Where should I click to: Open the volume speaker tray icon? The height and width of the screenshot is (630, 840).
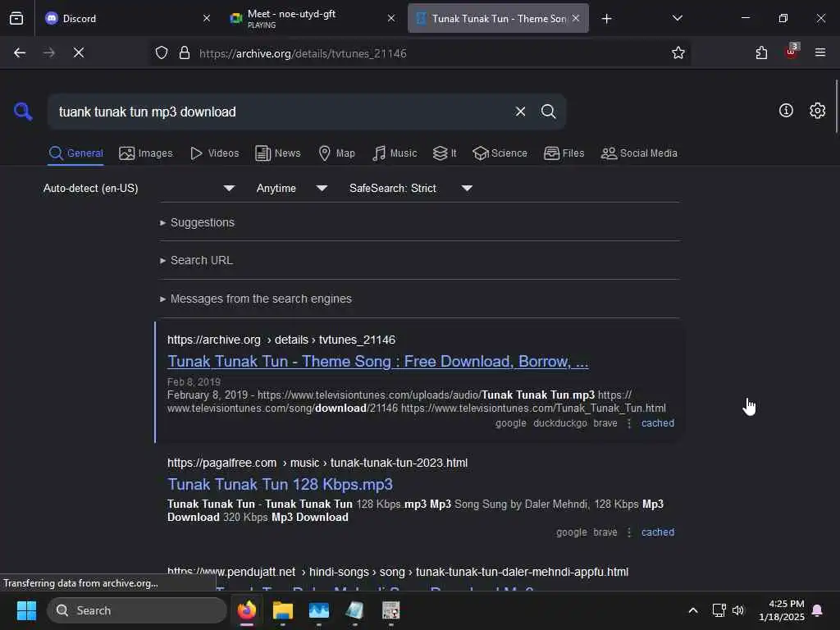pos(738,610)
